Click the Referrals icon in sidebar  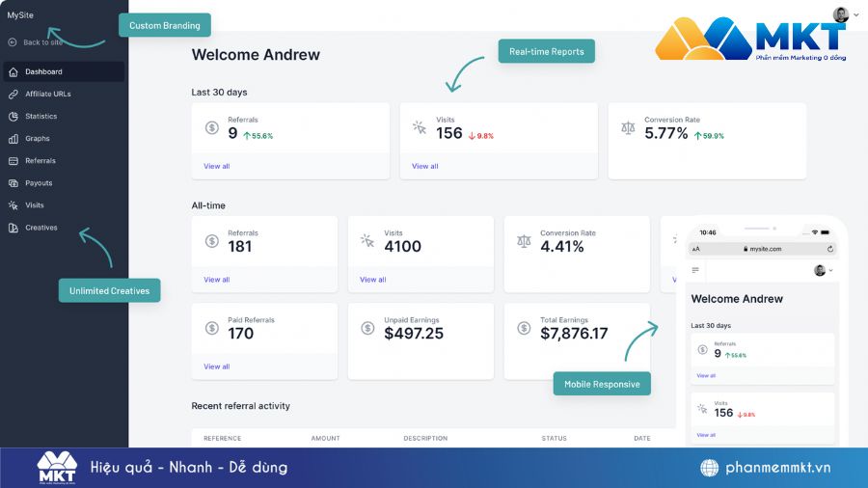click(x=13, y=161)
